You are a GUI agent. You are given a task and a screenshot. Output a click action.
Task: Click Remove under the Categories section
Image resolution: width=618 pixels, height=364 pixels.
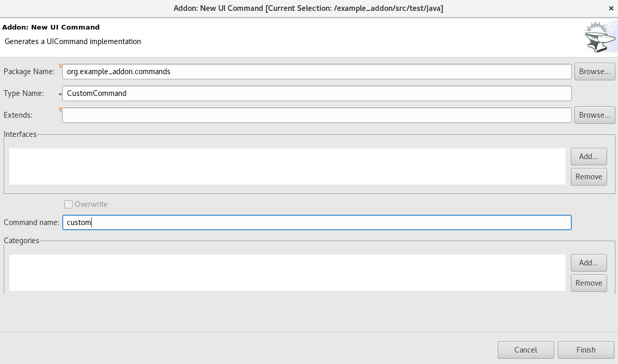point(588,283)
